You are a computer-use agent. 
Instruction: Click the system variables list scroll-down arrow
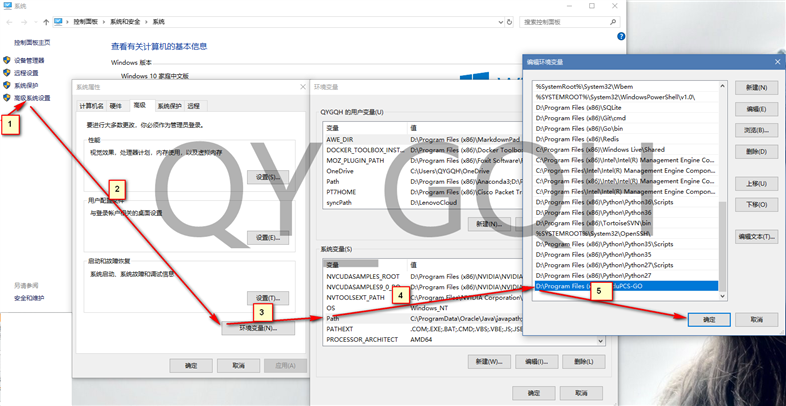pos(601,341)
